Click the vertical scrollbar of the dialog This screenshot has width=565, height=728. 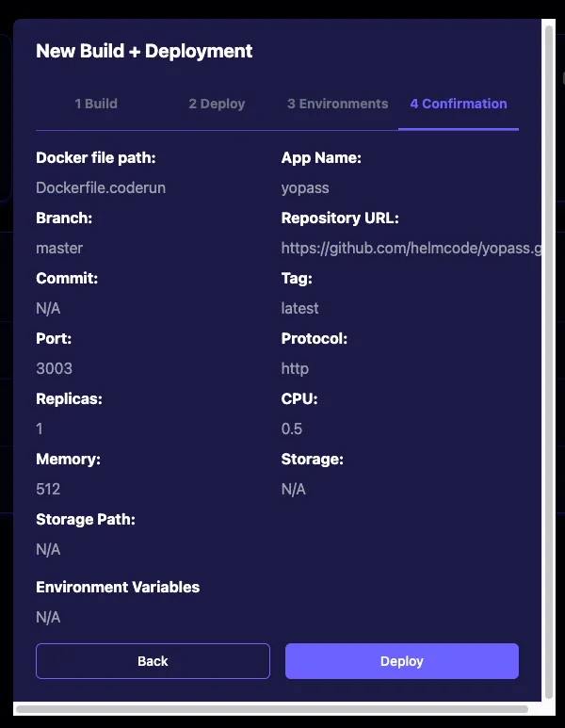pos(549,358)
